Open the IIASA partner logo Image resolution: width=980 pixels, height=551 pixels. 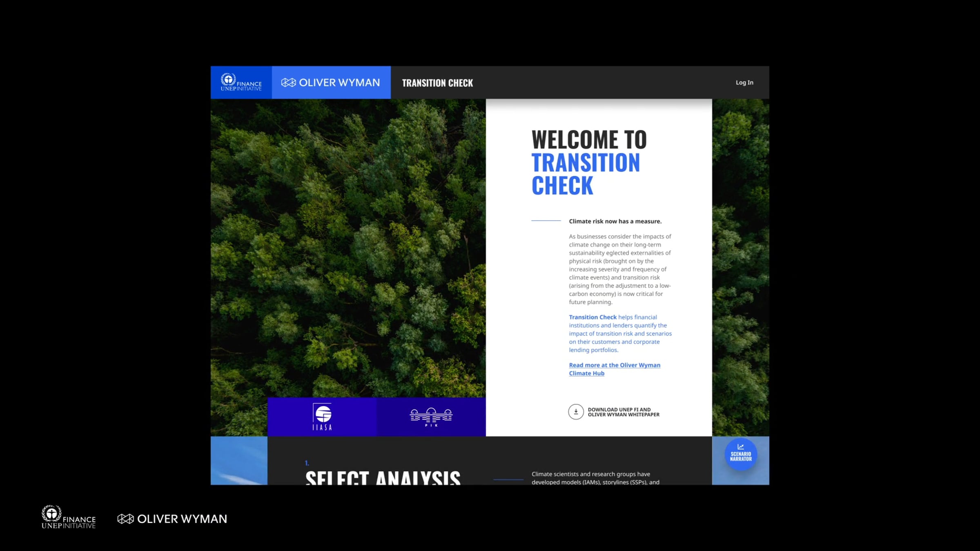322,417
